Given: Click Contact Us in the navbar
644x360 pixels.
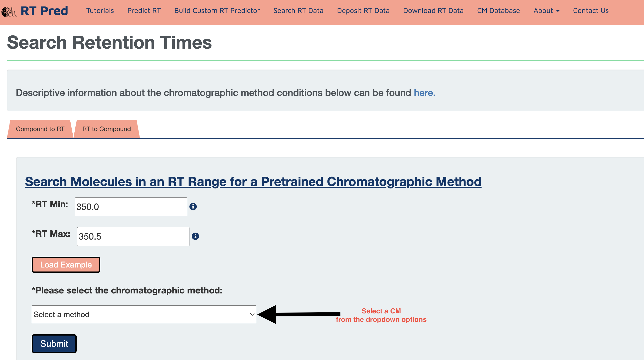Looking at the screenshot, I should (x=591, y=11).
